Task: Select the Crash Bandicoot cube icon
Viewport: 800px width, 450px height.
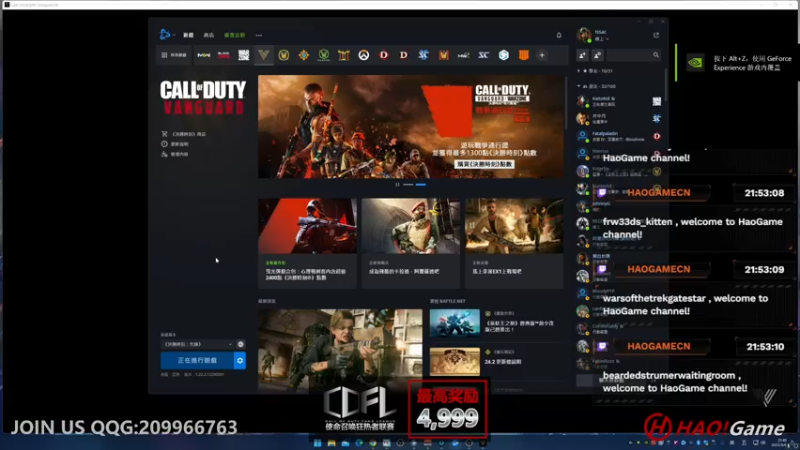Action: [x=504, y=55]
